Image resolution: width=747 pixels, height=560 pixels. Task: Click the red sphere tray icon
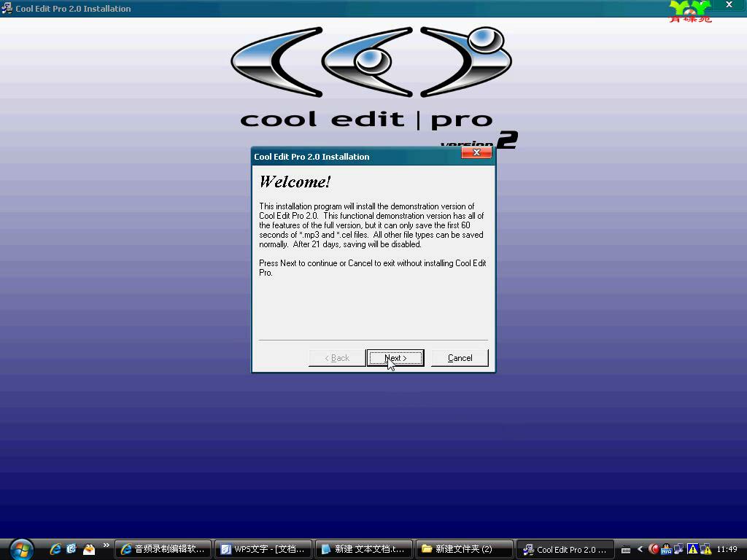[654, 549]
